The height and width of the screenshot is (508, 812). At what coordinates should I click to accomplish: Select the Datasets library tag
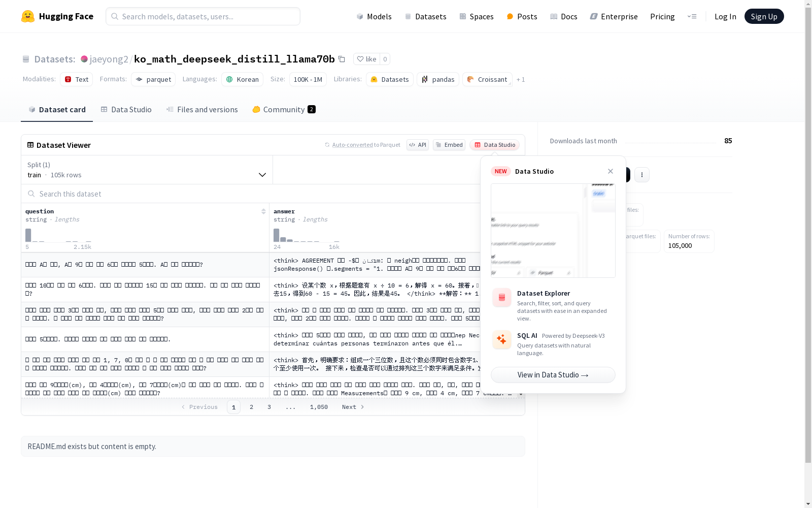pos(390,79)
